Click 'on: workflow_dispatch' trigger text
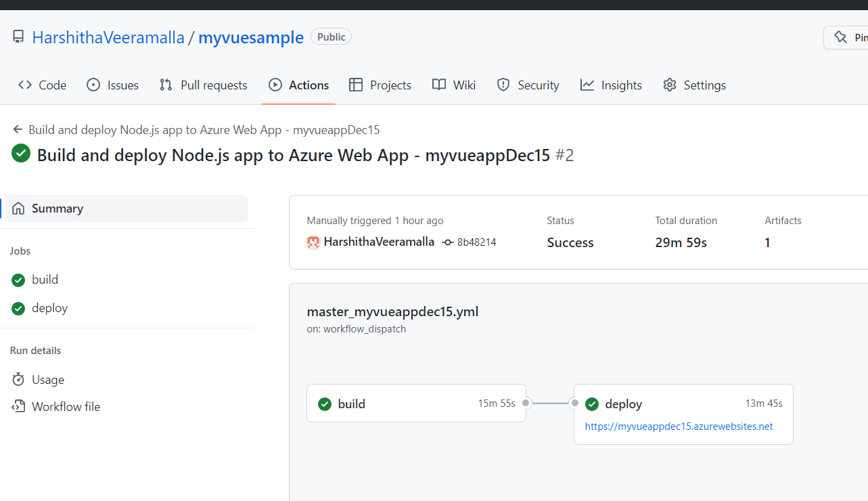The height and width of the screenshot is (501, 868). click(356, 329)
